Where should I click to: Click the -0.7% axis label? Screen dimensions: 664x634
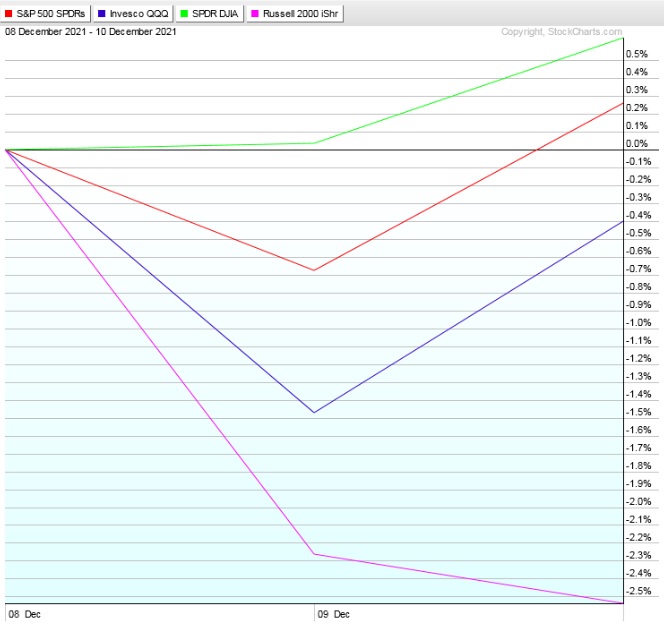pyautogui.click(x=639, y=269)
